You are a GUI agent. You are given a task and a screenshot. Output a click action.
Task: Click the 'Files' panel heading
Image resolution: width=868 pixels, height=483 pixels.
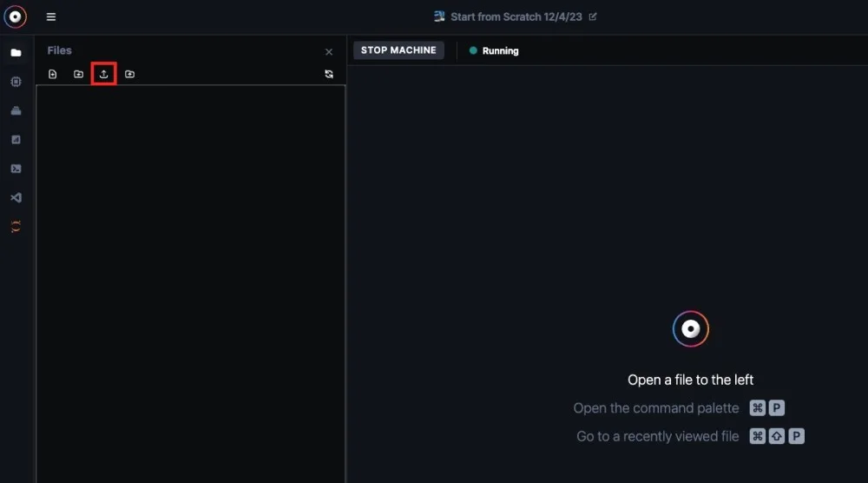(x=59, y=50)
